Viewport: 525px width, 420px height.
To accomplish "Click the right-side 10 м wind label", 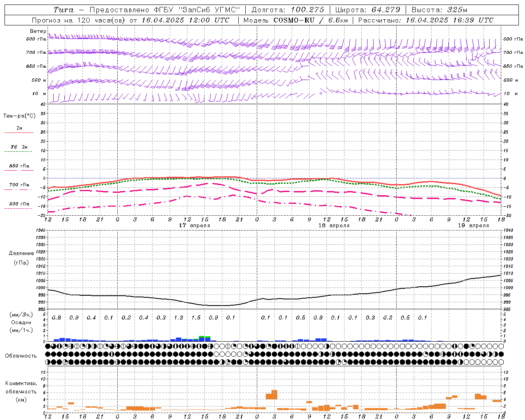I will pos(510,94).
